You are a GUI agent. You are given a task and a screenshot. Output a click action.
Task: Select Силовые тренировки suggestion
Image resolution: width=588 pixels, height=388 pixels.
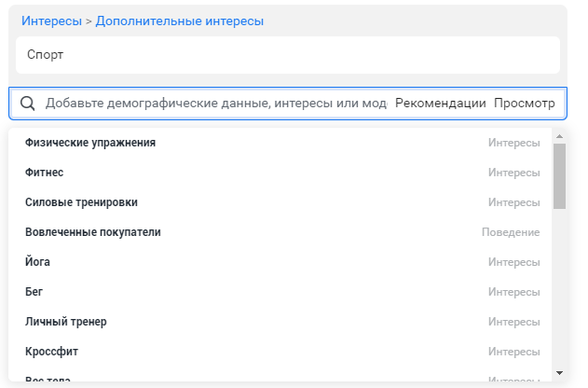click(81, 202)
